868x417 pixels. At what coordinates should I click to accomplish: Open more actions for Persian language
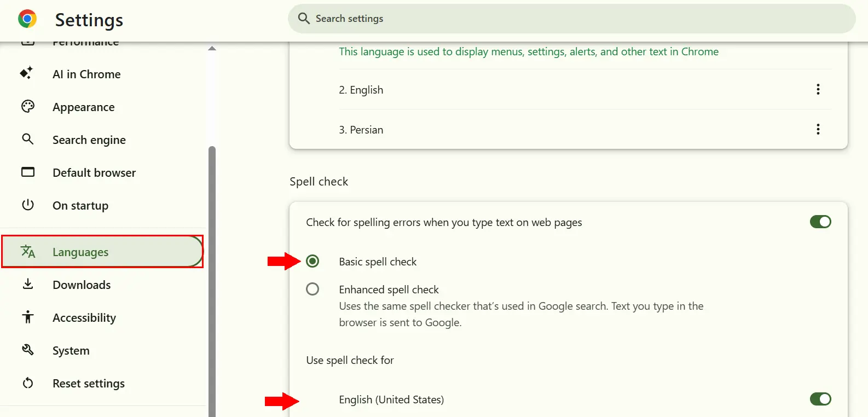coord(818,129)
